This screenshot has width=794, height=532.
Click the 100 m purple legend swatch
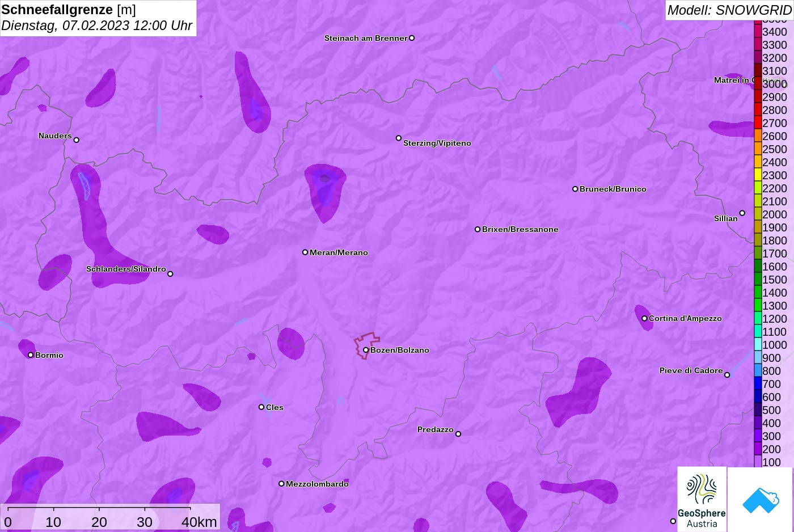point(758,462)
